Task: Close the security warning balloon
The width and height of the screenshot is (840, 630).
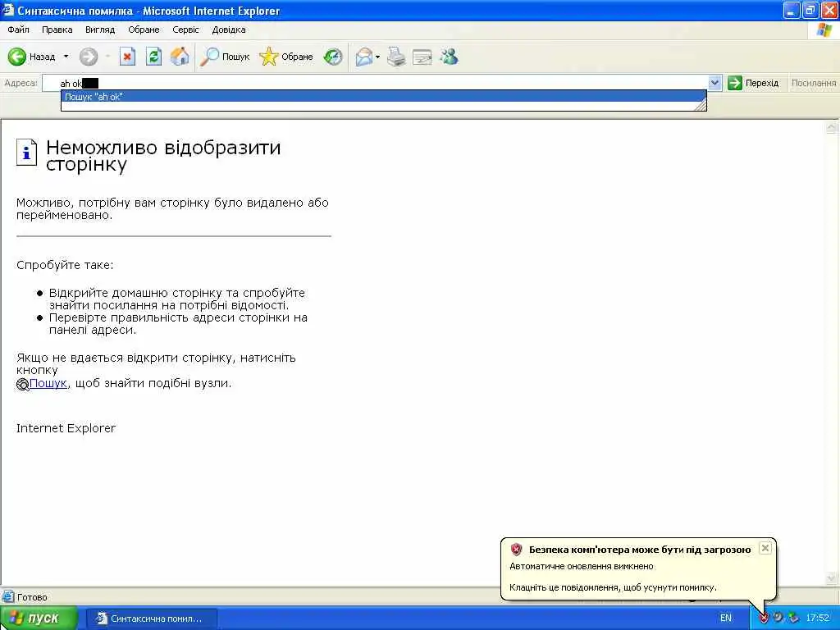Action: [x=765, y=548]
